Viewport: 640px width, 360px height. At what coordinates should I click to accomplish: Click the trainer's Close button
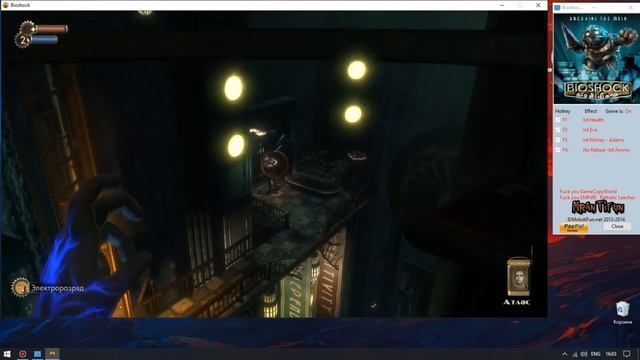click(x=617, y=226)
